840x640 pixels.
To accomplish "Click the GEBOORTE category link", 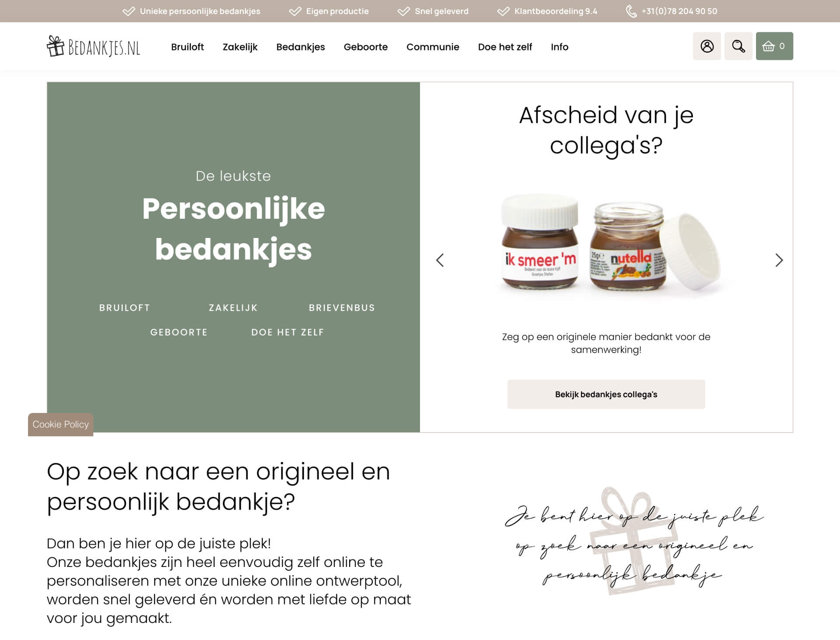I will point(179,332).
